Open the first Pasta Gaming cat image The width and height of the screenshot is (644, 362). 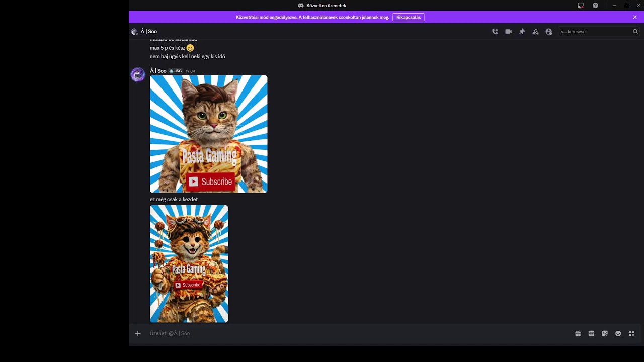209,134
